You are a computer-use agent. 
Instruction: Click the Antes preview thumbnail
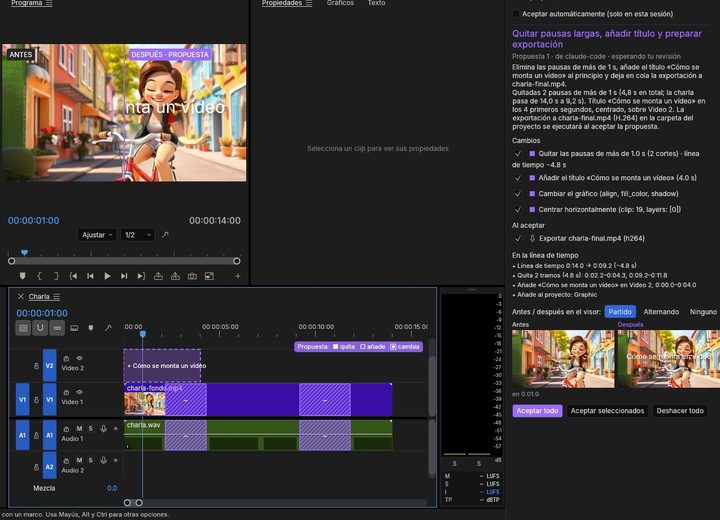(563, 359)
